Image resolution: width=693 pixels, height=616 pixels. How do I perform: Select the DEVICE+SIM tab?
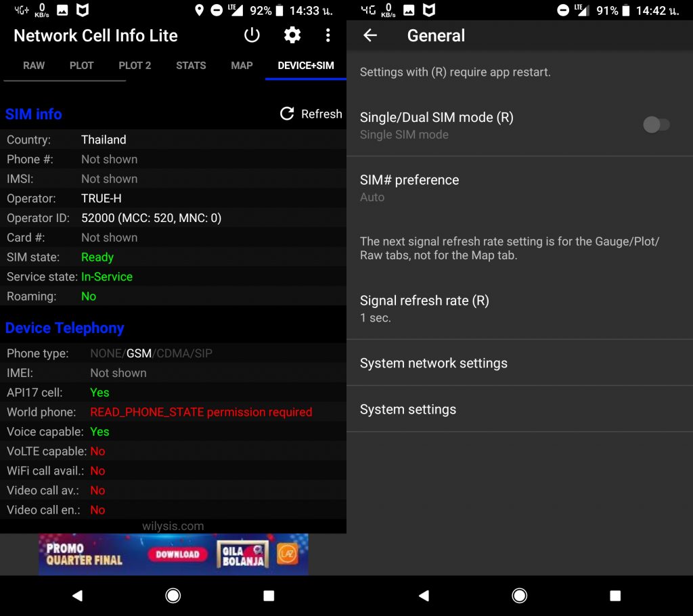[x=306, y=66]
